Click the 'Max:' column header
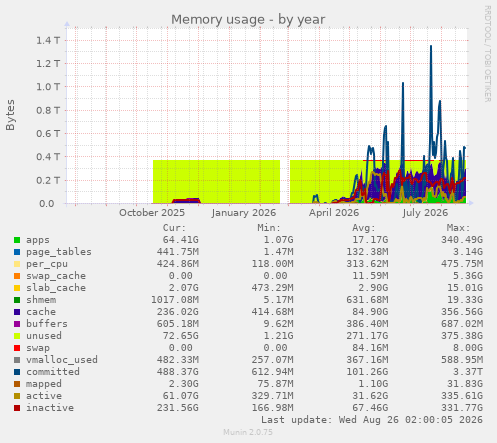This screenshot has height=443, width=497. (458, 228)
